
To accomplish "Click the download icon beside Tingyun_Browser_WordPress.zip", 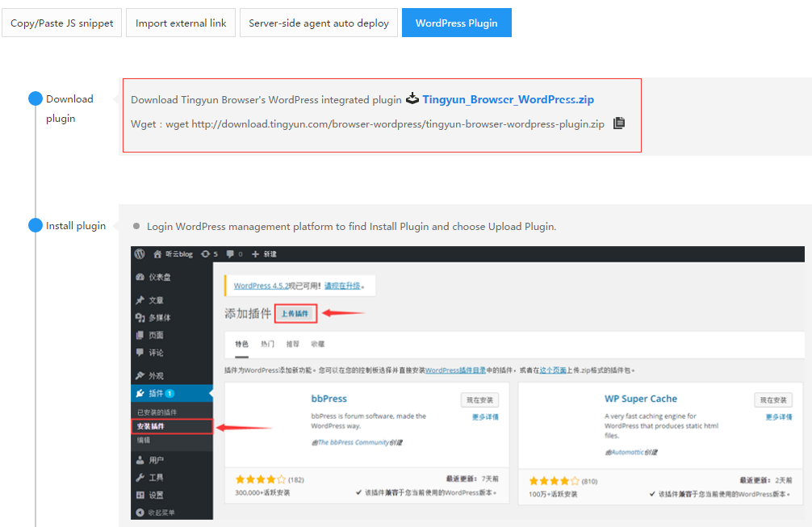I will pyautogui.click(x=412, y=99).
